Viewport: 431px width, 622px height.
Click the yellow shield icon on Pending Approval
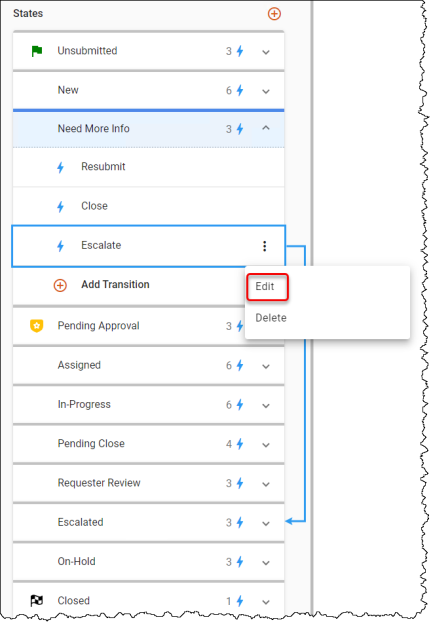pos(37,326)
